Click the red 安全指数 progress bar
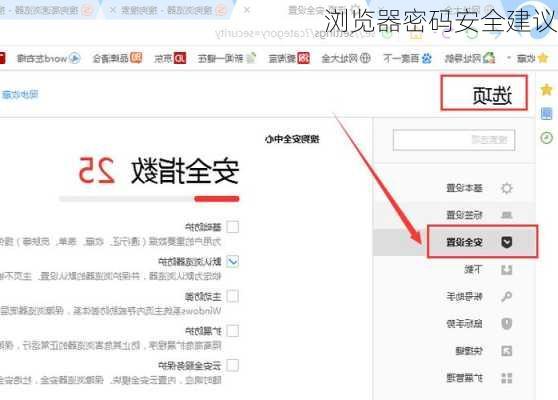 (x=217, y=199)
